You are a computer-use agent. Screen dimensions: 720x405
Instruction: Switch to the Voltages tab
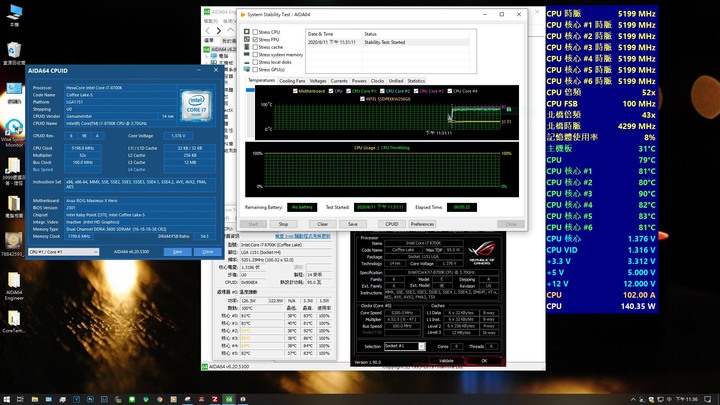(x=318, y=81)
